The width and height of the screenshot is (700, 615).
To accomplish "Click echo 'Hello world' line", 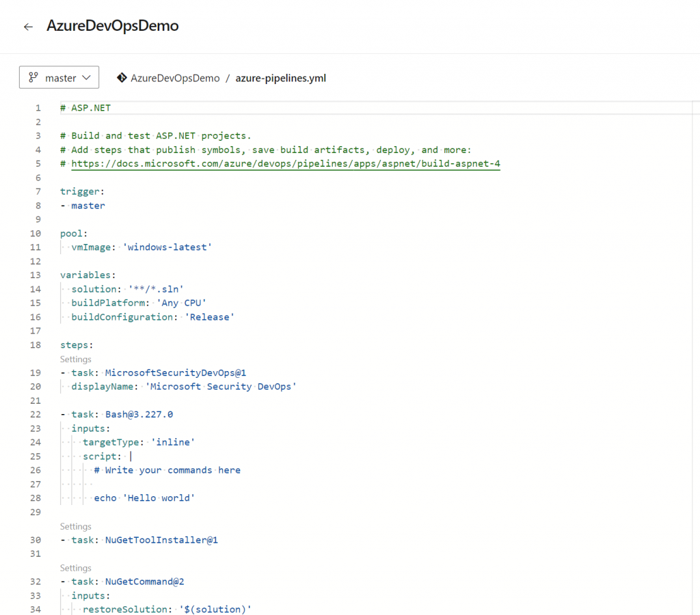I will (145, 498).
